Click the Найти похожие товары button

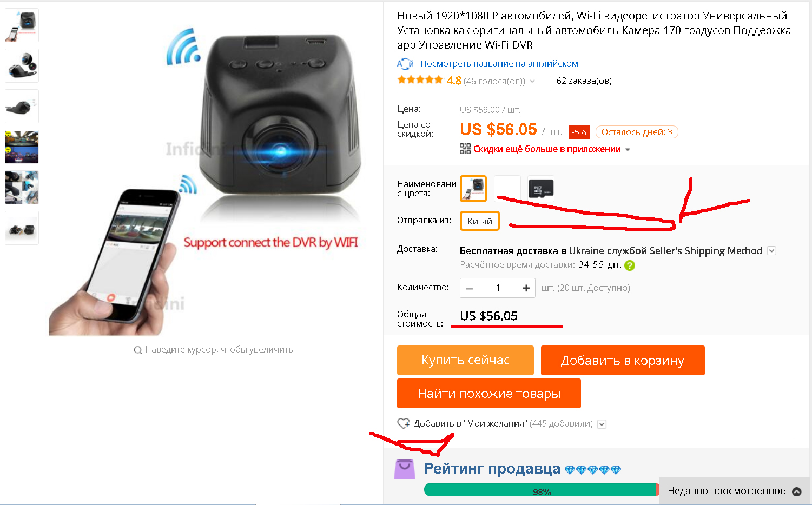[489, 394]
